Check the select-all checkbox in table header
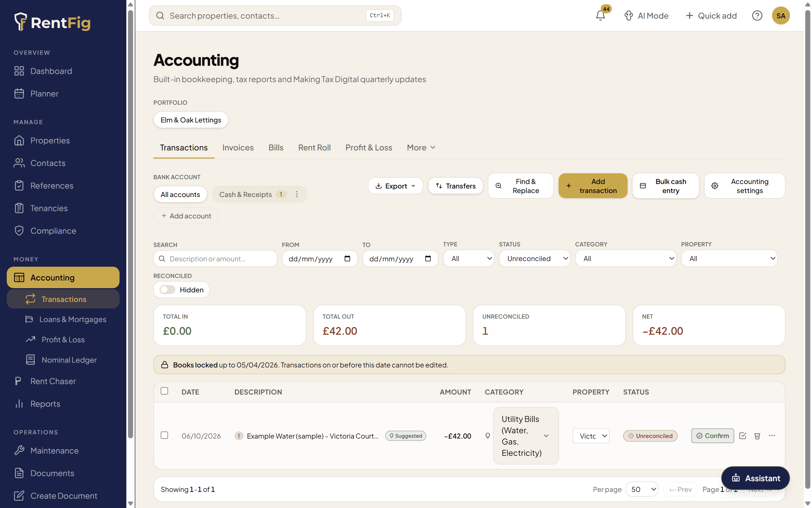 click(164, 391)
